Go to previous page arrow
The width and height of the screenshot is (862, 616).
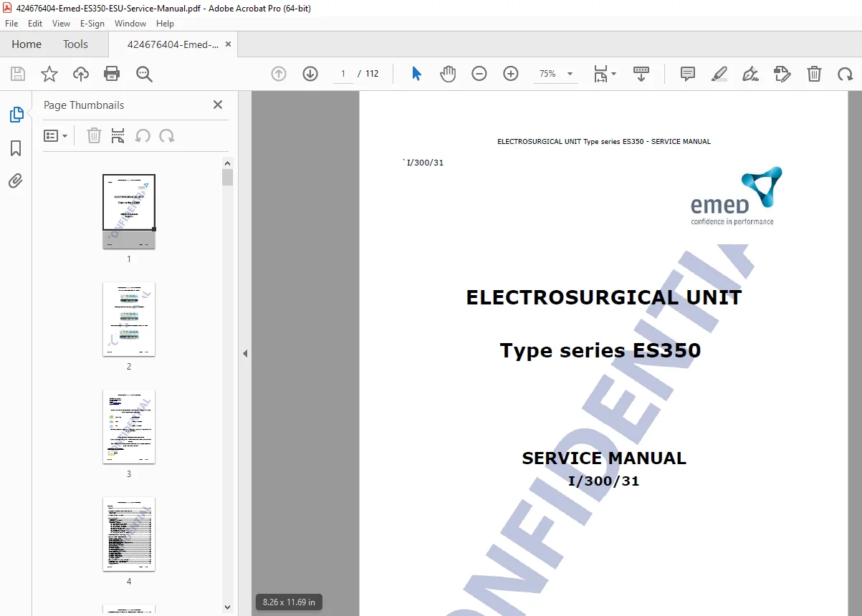(279, 74)
